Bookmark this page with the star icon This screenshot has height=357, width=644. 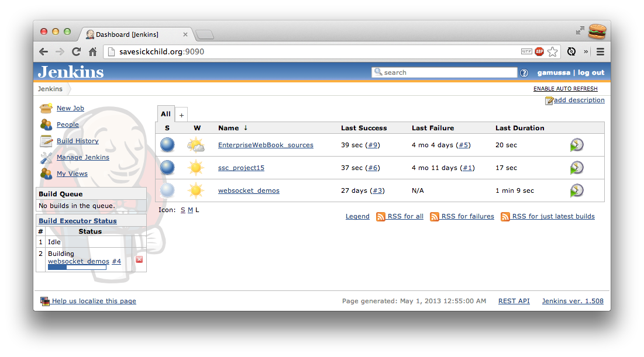[553, 52]
